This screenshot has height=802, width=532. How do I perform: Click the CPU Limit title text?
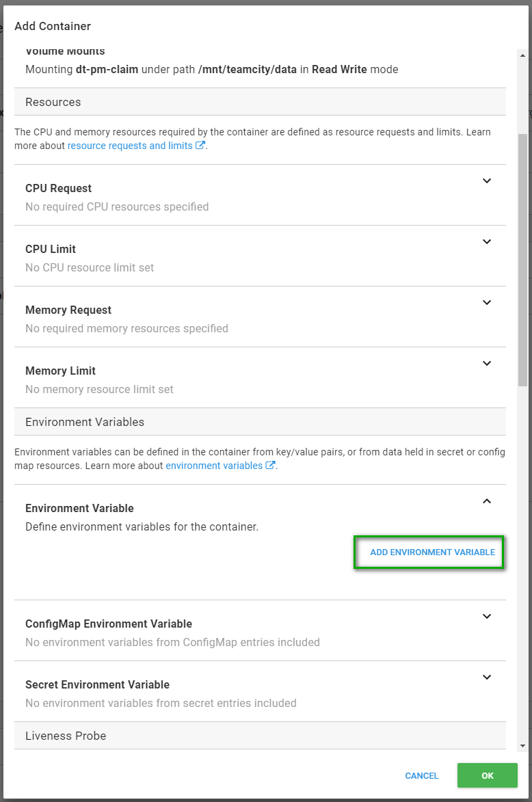click(x=51, y=249)
